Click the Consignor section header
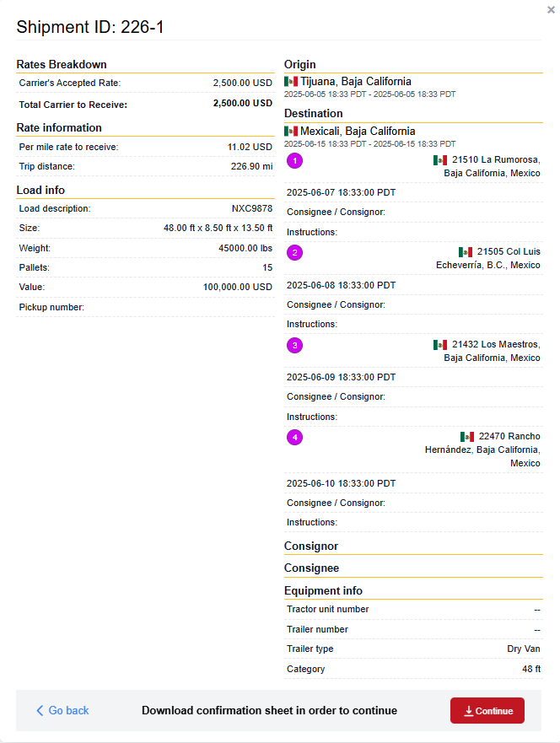The image size is (560, 743). coord(311,546)
